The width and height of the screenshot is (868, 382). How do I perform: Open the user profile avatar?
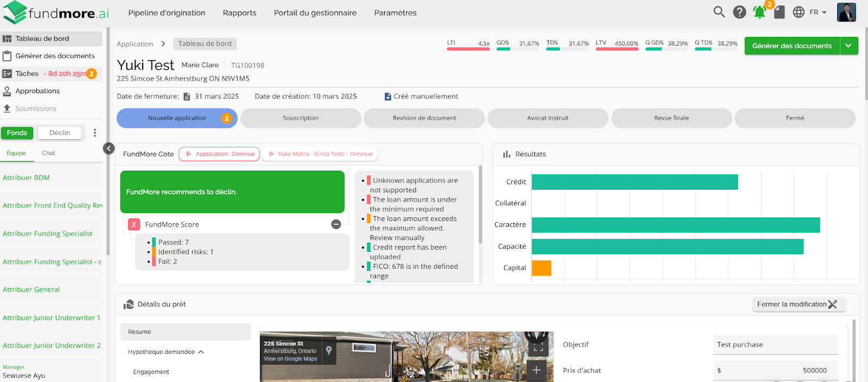tap(846, 12)
